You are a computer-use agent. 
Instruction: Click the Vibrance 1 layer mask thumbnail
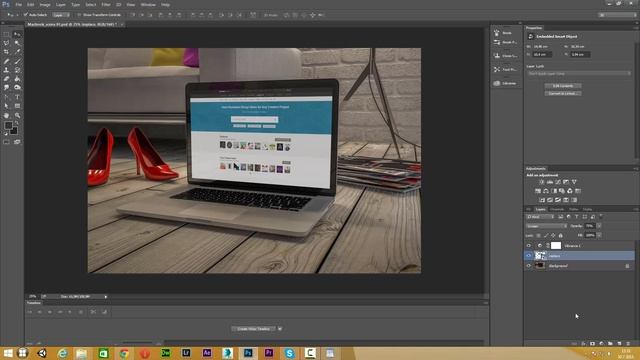556,246
